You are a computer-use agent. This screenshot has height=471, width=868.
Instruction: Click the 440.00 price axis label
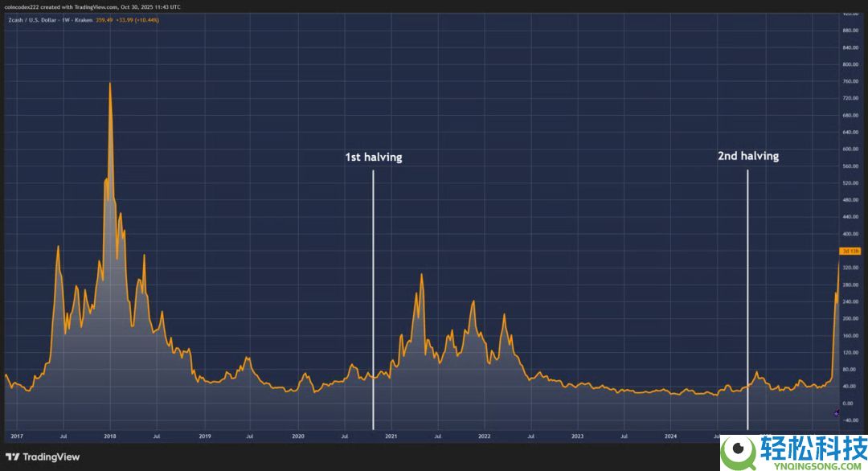pos(850,217)
